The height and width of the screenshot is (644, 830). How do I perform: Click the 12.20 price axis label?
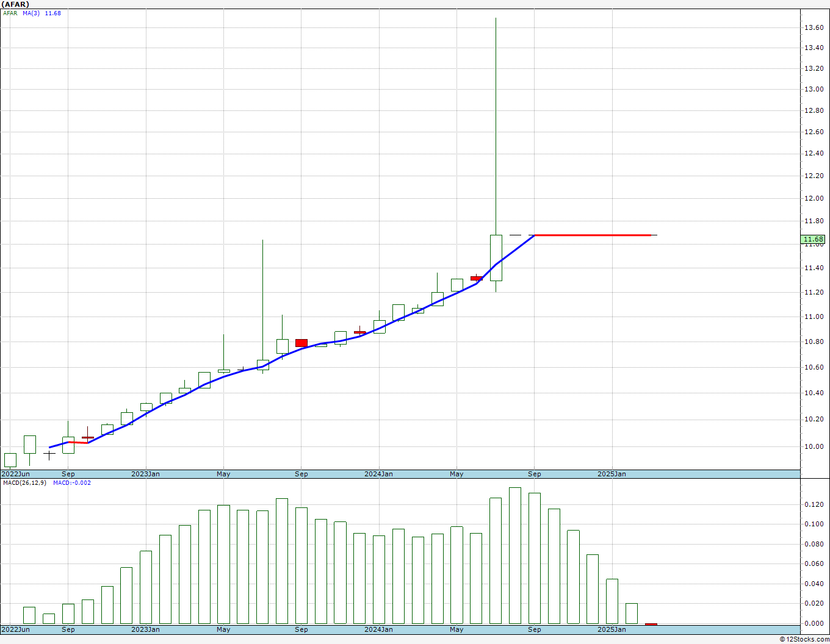point(814,176)
